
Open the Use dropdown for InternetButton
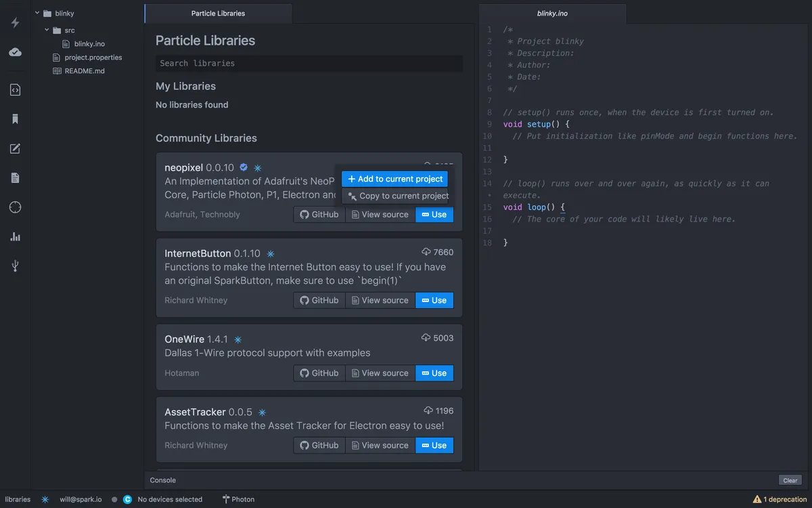point(434,301)
